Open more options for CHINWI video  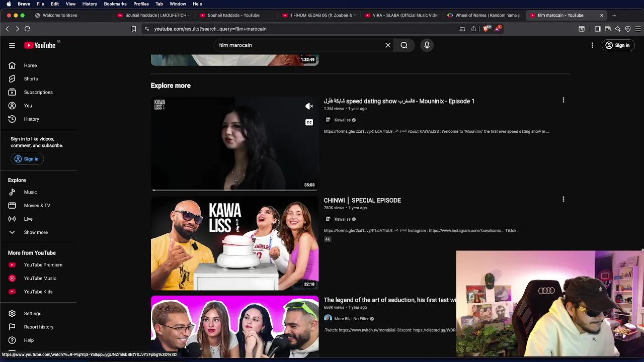pos(563,199)
